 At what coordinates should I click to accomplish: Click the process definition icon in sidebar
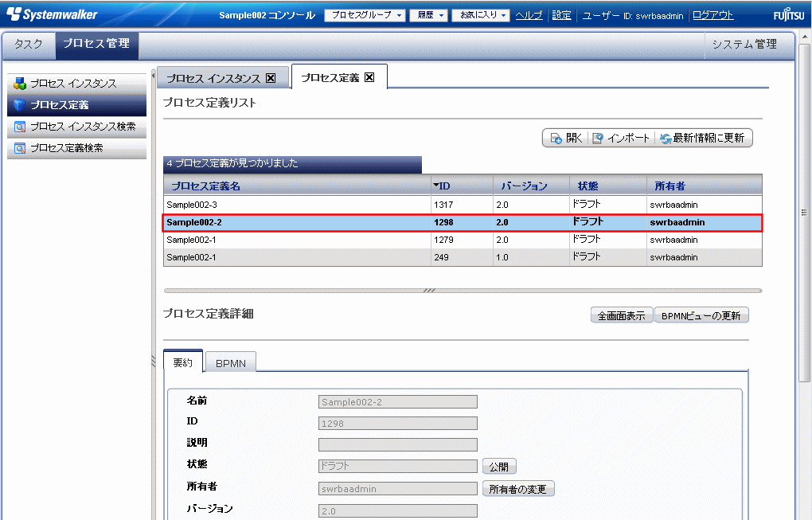tap(20, 105)
